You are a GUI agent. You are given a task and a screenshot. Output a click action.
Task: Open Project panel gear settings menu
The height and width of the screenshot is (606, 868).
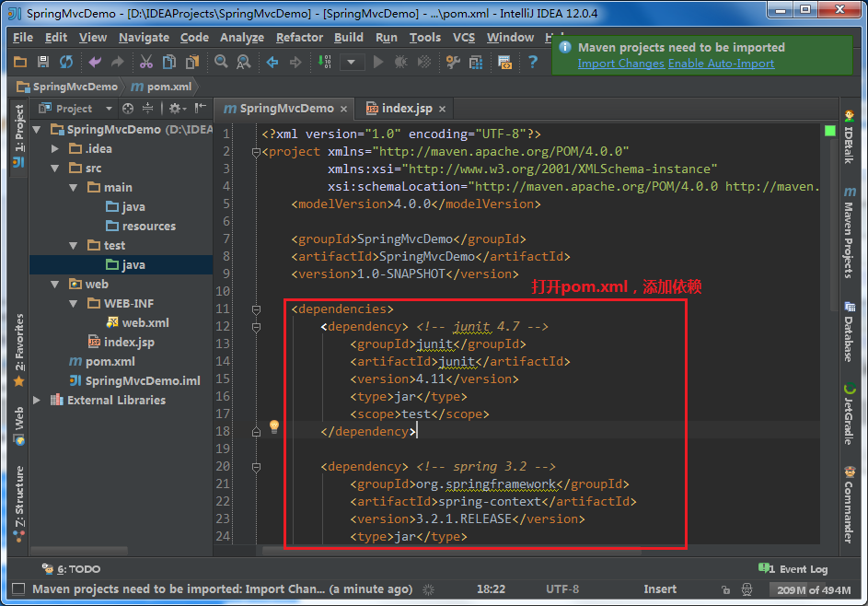pos(177,109)
